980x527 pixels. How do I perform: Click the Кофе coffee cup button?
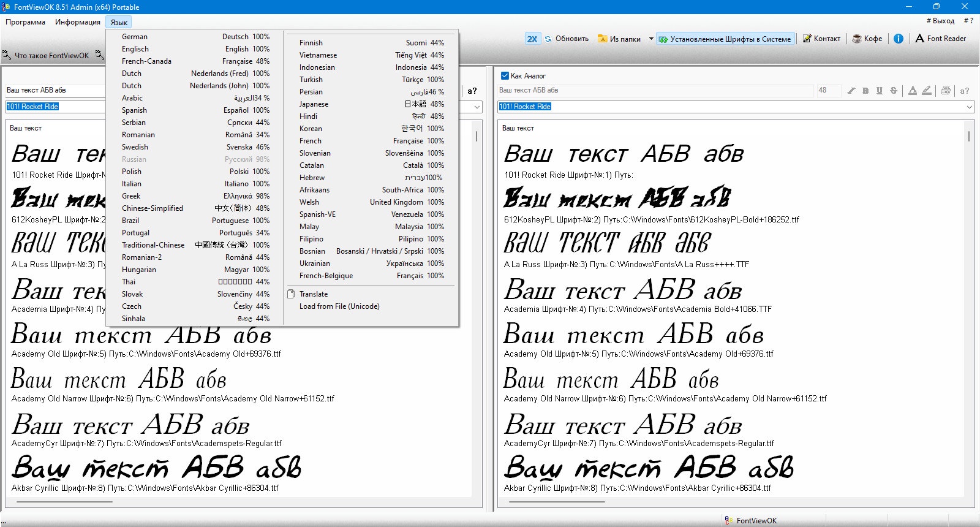click(x=867, y=39)
